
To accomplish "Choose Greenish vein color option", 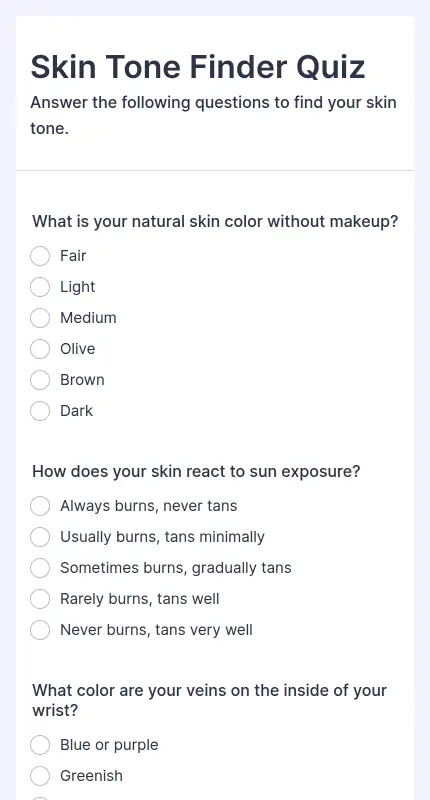I will pyautogui.click(x=40, y=777).
